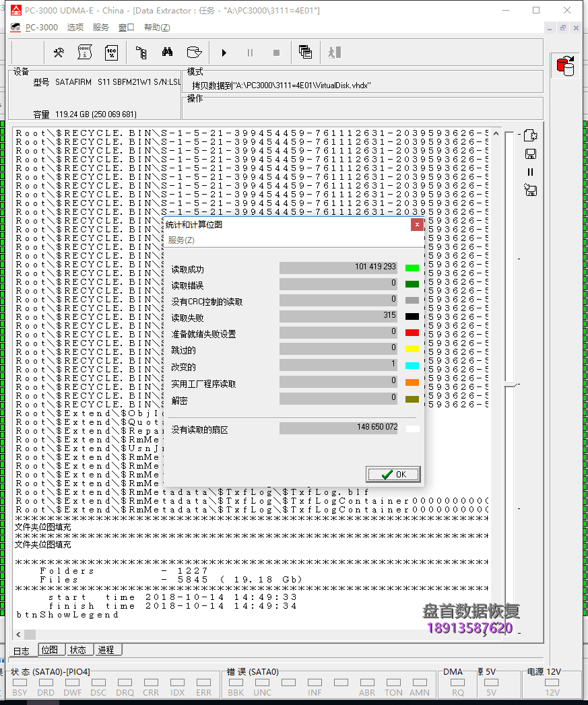The width and height of the screenshot is (588, 705).
Task: Open the task settings wrench icon
Action: click(x=59, y=53)
